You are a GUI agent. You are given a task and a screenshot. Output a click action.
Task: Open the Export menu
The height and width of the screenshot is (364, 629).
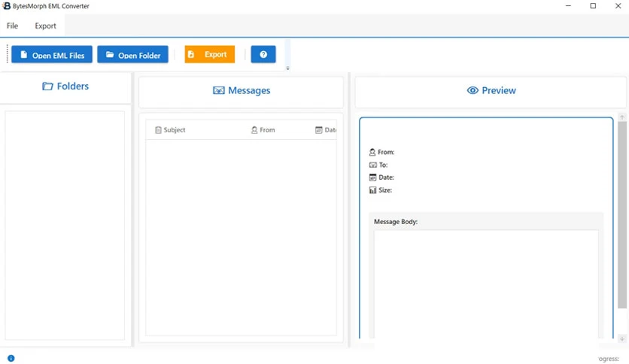point(45,26)
